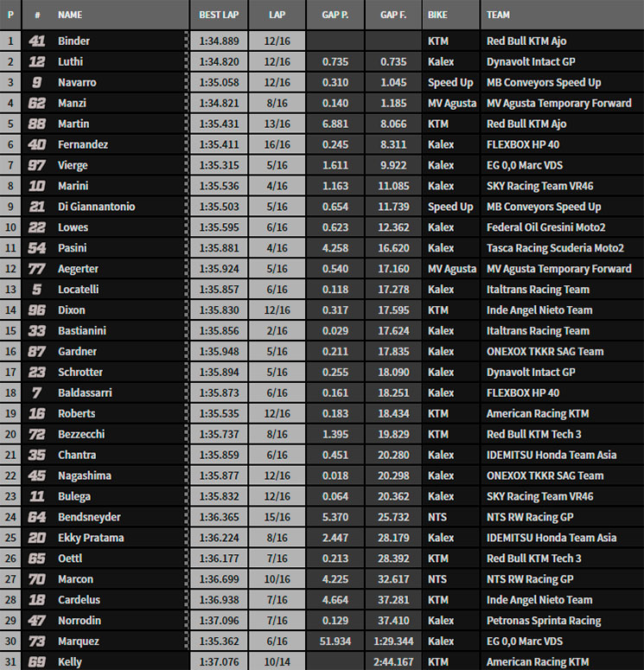Click Manzi's MV Agusta Temporary Forward team
Viewport: 644px width, 670px height.
(559, 103)
